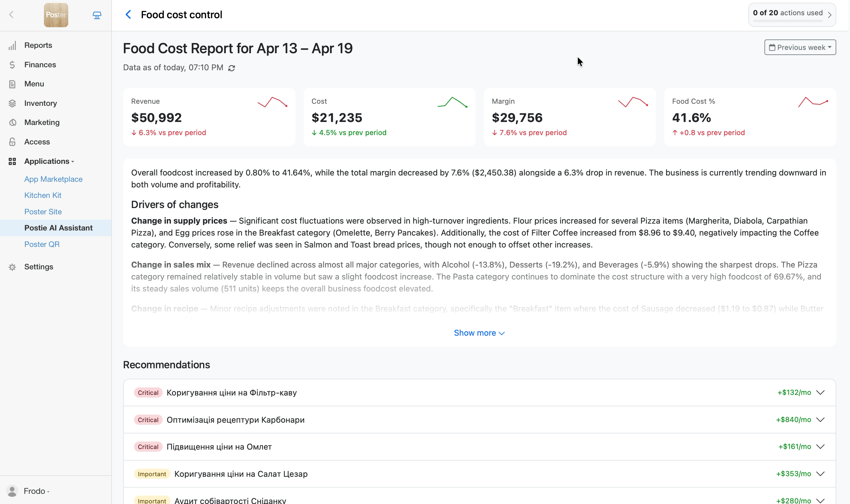Click the Access lock icon
Viewport: 850px width, 504px height.
click(12, 142)
